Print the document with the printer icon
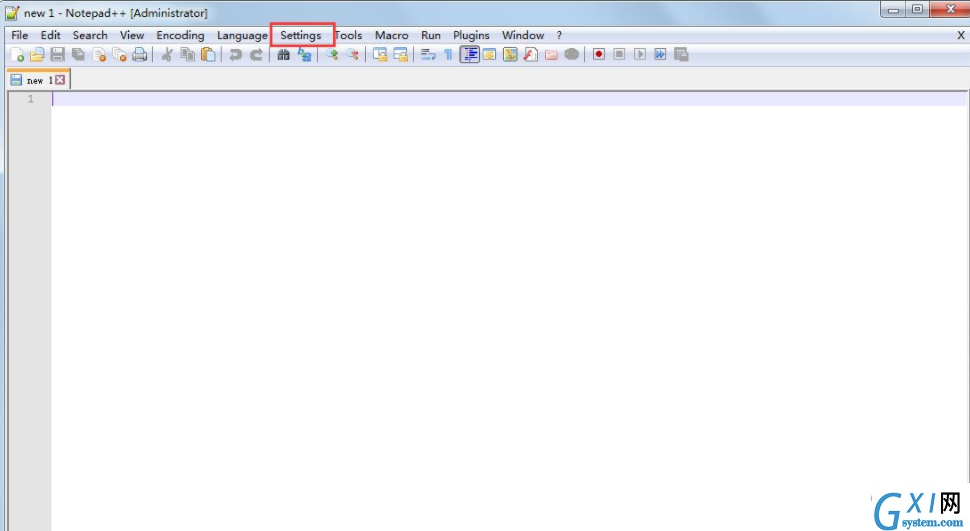This screenshot has width=970, height=531. (x=140, y=54)
